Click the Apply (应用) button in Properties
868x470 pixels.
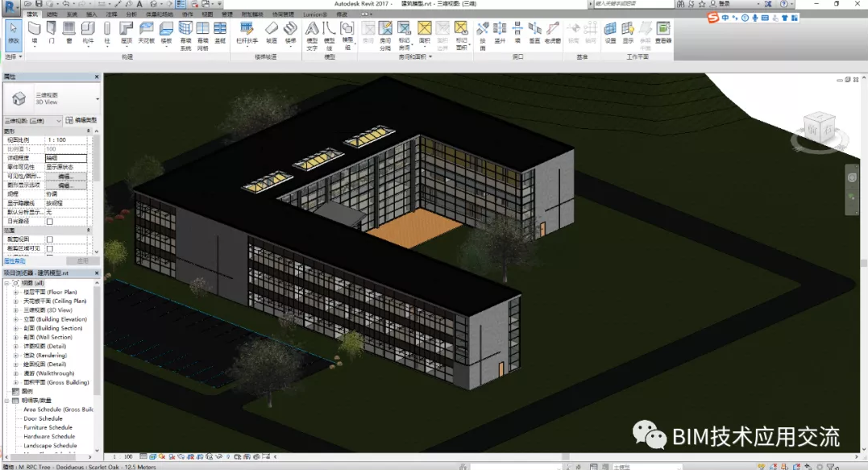click(82, 260)
